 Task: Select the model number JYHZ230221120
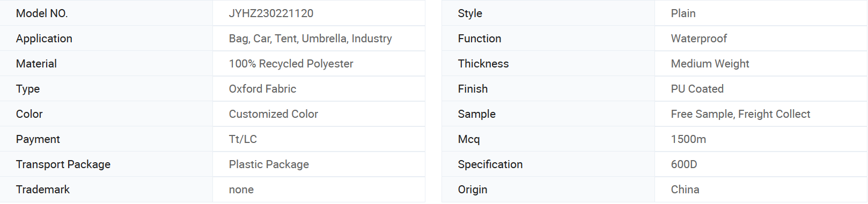271,13
